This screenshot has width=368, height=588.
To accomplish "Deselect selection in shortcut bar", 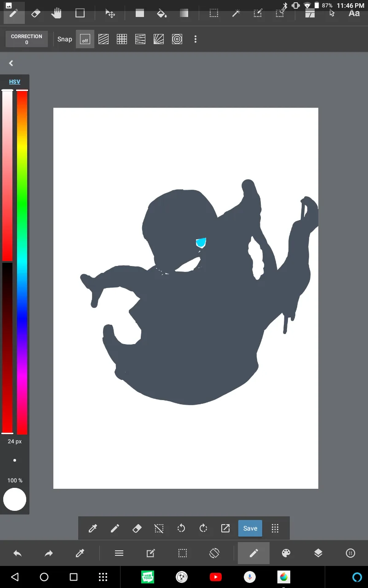I will [x=159, y=528].
